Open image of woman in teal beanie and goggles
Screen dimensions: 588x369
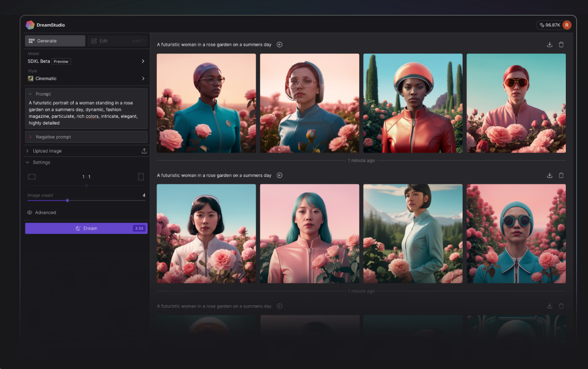click(x=516, y=233)
